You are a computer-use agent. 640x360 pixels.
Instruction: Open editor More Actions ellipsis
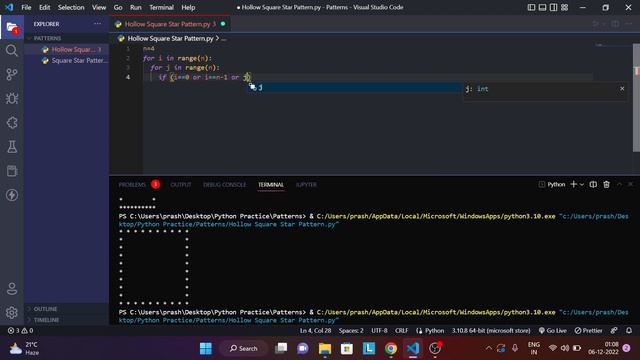click(629, 24)
